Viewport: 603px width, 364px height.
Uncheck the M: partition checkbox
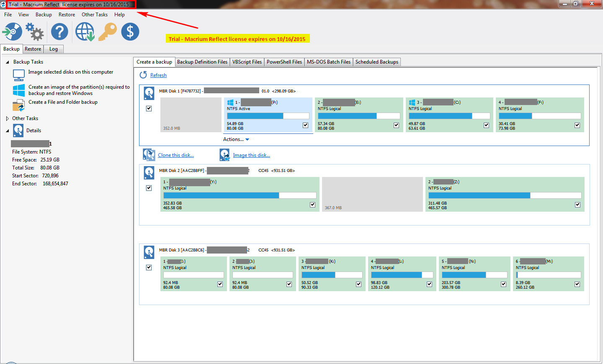(x=577, y=284)
